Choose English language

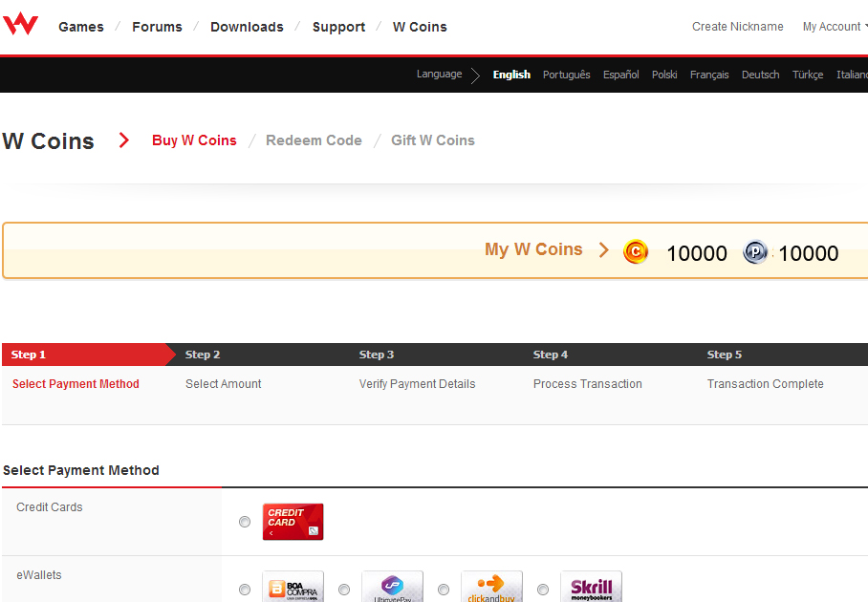point(511,75)
